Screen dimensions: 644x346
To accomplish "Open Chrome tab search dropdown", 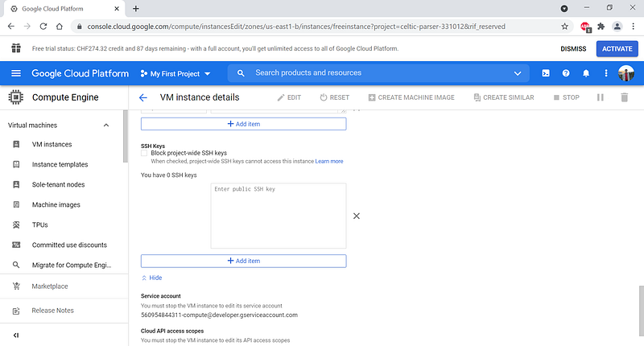I will coord(564,9).
